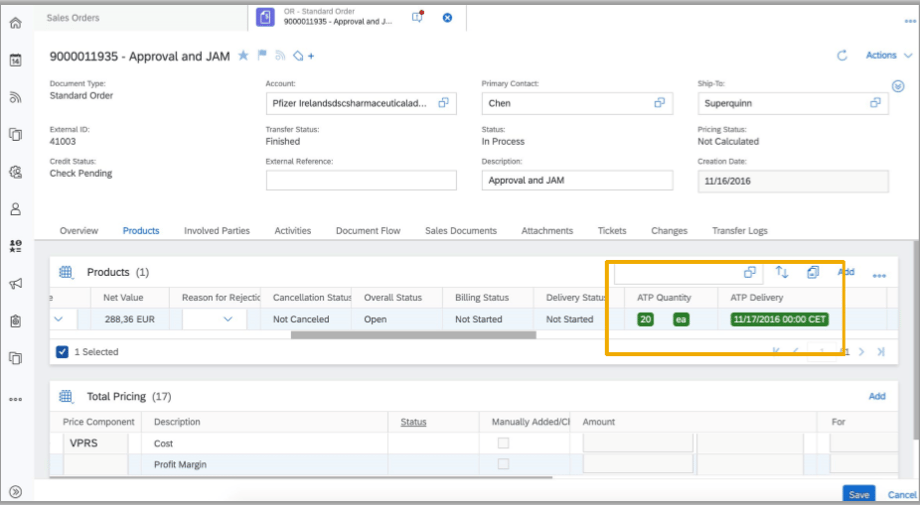
Task: Sort by the Status column header
Action: click(x=413, y=422)
